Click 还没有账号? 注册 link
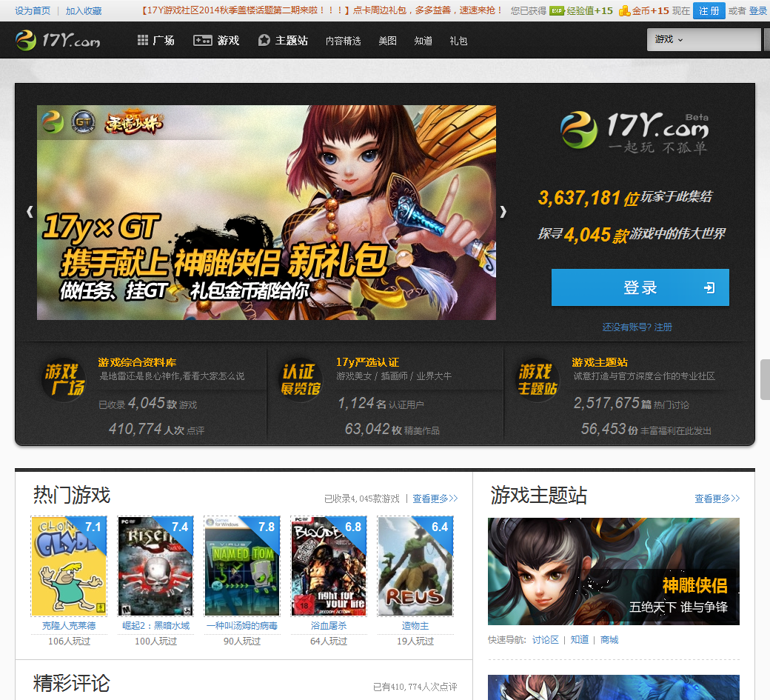 (x=637, y=327)
